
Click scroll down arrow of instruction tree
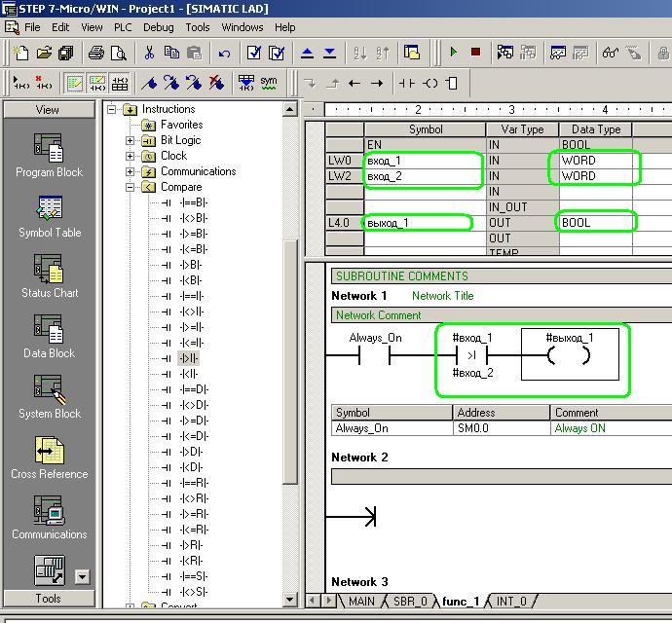pos(290,600)
